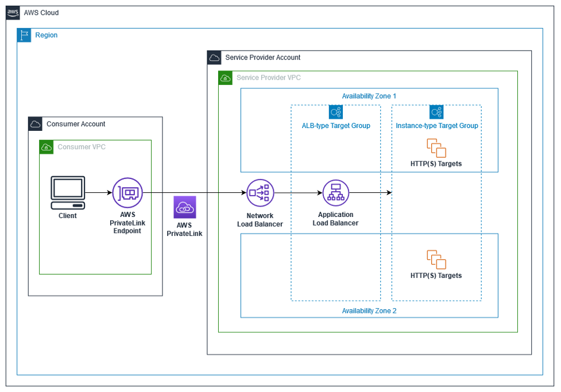Click the Network Load Balancer icon
Screen dimensions: 561x392
tap(260, 193)
